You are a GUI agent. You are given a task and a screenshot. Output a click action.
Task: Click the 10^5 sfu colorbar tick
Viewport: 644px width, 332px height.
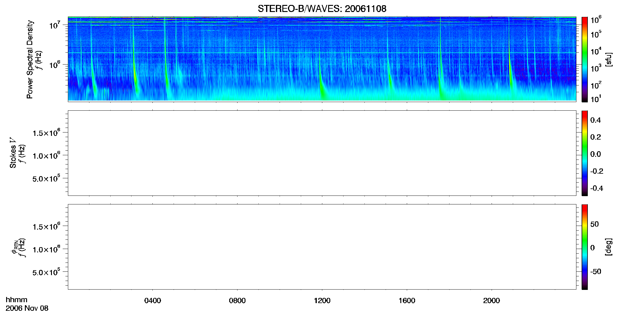(x=596, y=34)
